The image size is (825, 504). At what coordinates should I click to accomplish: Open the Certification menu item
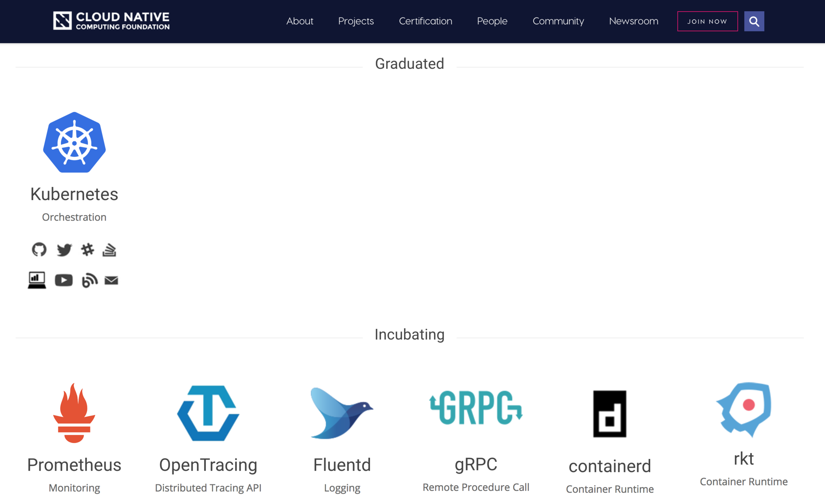(x=425, y=21)
